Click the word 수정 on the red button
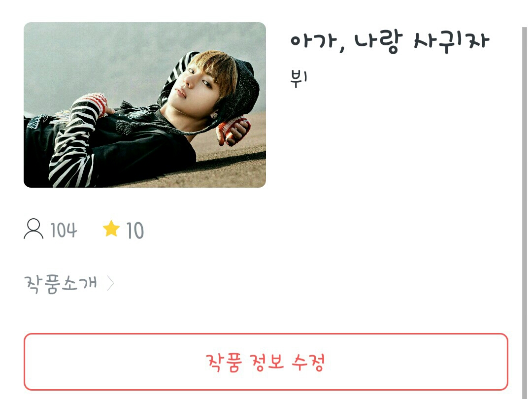This screenshot has height=399, width=532. pyautogui.click(x=308, y=362)
